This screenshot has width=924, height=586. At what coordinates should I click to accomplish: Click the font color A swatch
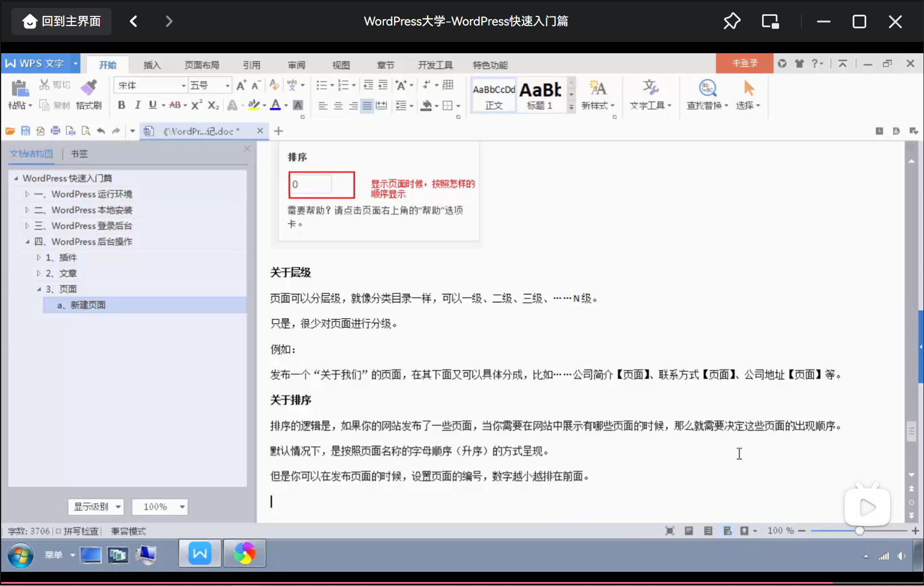(275, 105)
